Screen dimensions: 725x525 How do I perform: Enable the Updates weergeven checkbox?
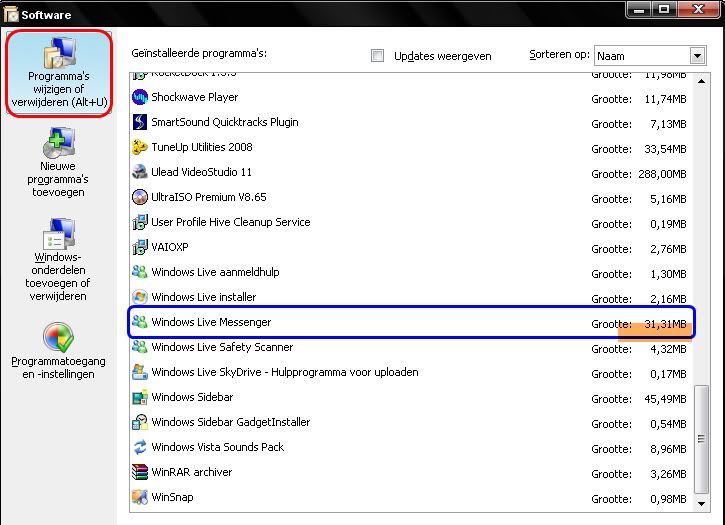click(377, 56)
